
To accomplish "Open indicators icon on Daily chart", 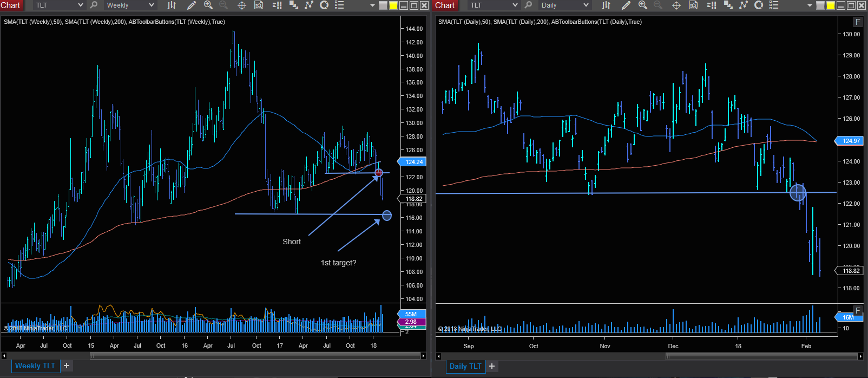I will click(744, 5).
